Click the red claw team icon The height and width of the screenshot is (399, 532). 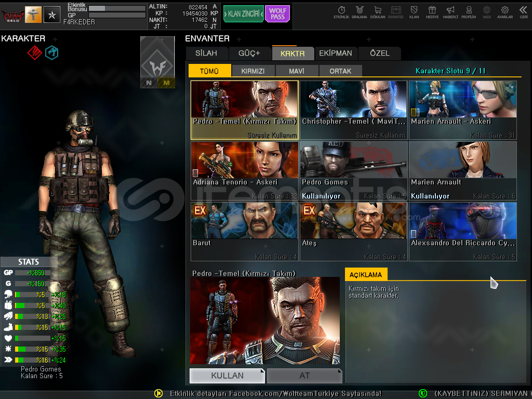click(x=35, y=52)
